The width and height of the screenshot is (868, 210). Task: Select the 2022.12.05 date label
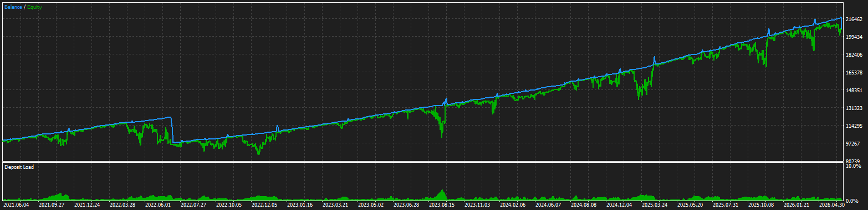[x=265, y=204]
